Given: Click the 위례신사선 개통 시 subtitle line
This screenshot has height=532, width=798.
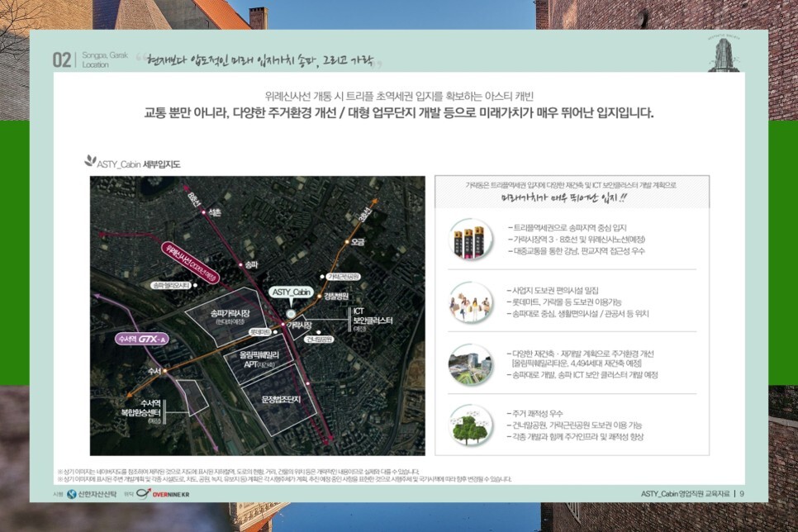Looking at the screenshot, I should click(399, 96).
